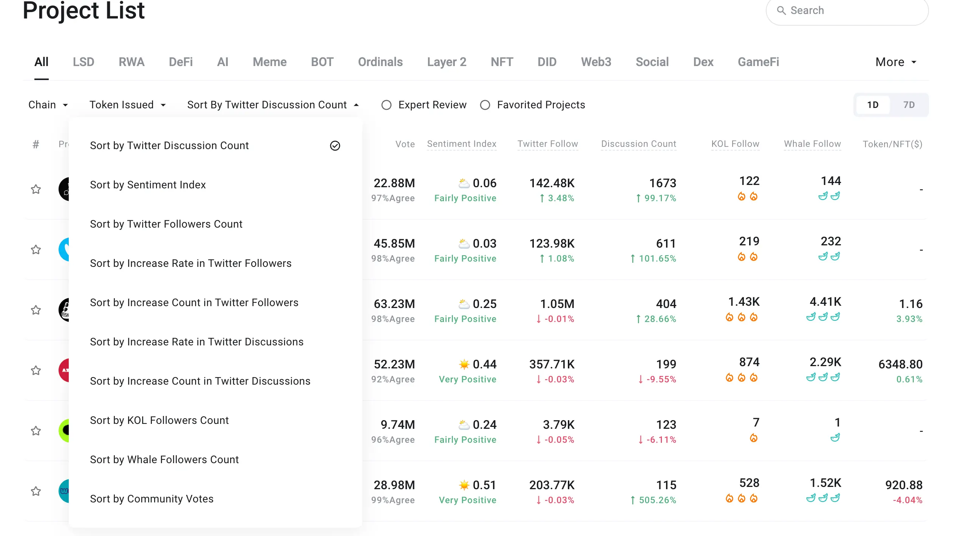Viewport: 980px width, 536px height.
Task: Star the last project row with 28.98M votes
Action: click(x=36, y=491)
